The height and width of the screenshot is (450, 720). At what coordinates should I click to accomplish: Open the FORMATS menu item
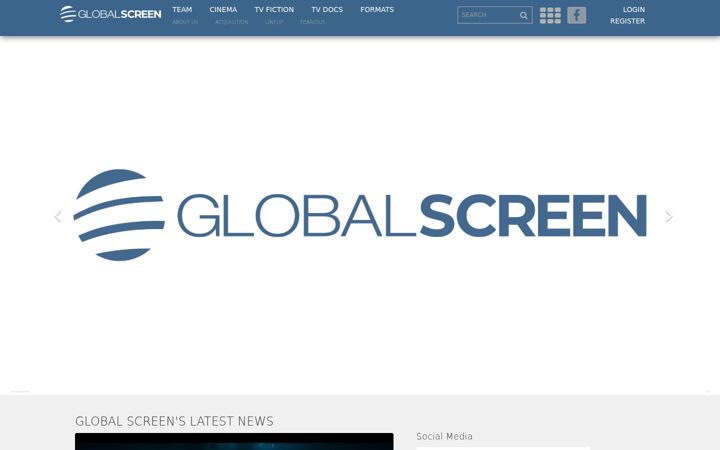click(377, 10)
